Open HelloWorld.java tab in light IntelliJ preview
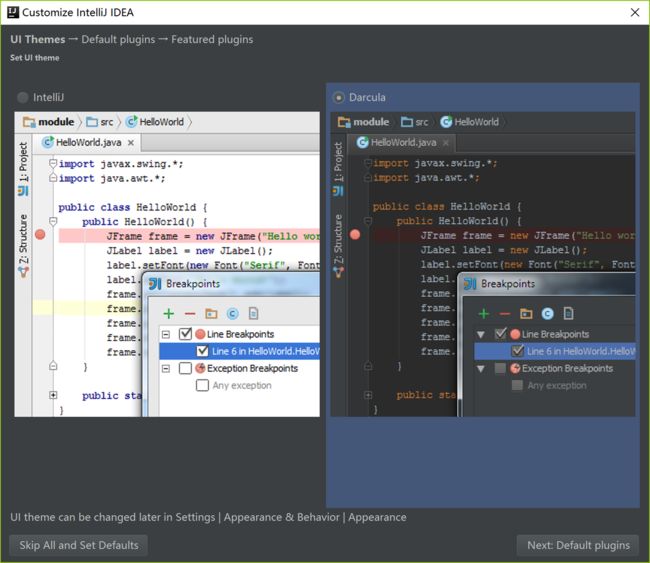This screenshot has width=650, height=563. [88, 143]
